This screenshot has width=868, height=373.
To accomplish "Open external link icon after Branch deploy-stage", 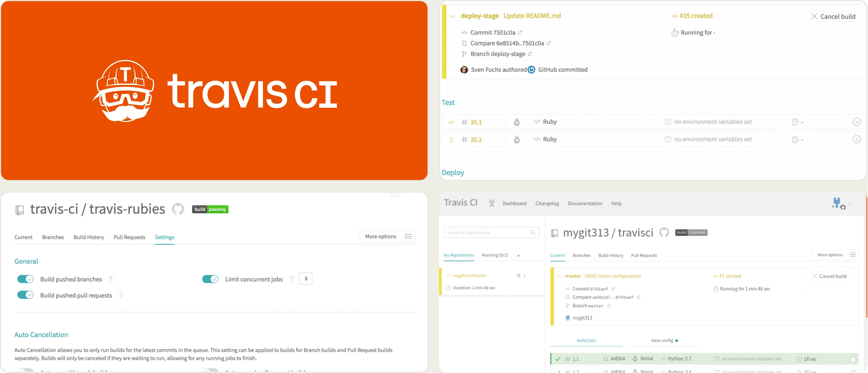I will 530,54.
